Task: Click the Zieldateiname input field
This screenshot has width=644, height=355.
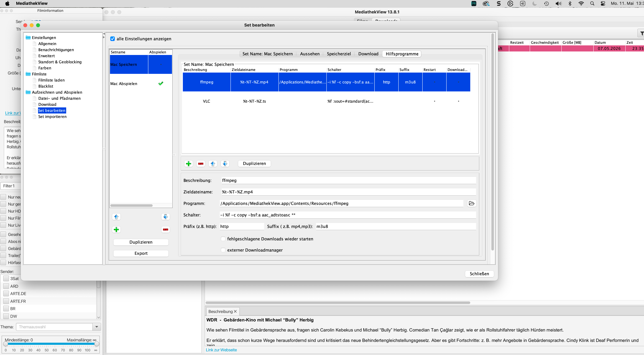Action: click(x=348, y=192)
